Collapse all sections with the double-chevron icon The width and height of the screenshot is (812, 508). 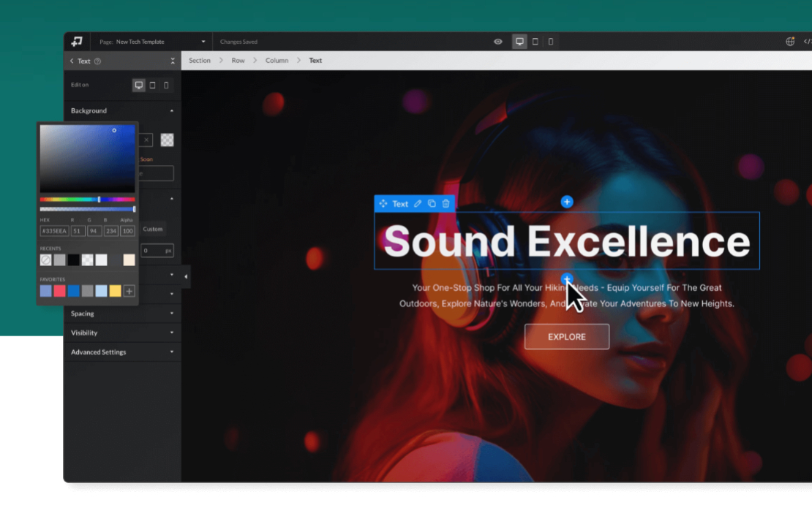tap(173, 61)
